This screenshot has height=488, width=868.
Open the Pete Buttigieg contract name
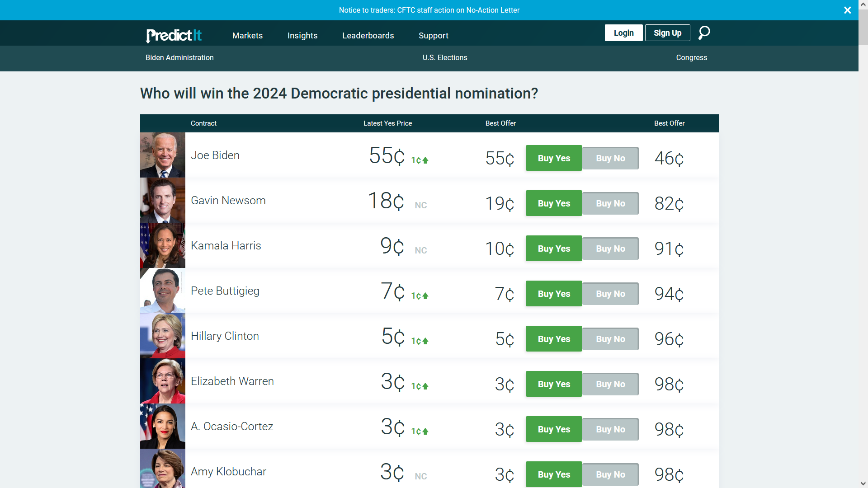pos(225,291)
